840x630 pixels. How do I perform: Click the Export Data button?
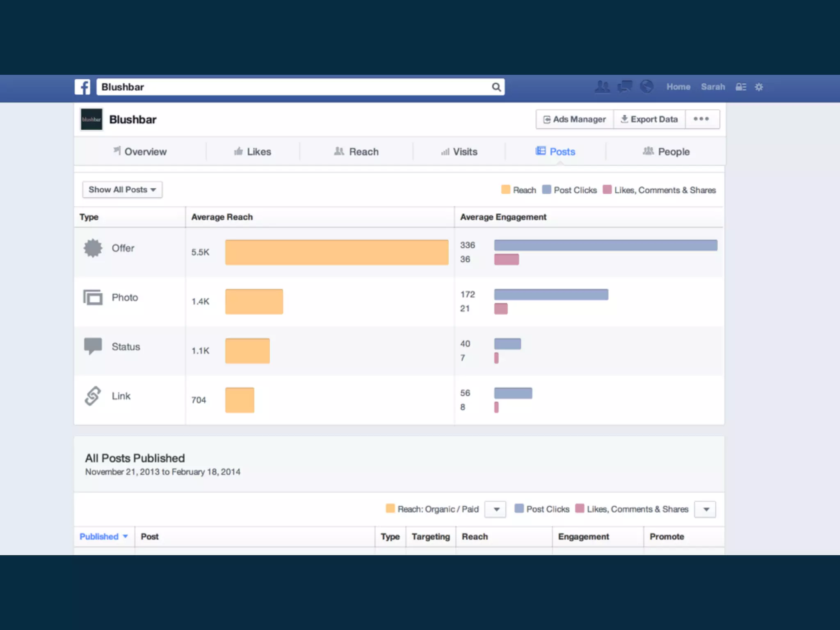(x=649, y=119)
